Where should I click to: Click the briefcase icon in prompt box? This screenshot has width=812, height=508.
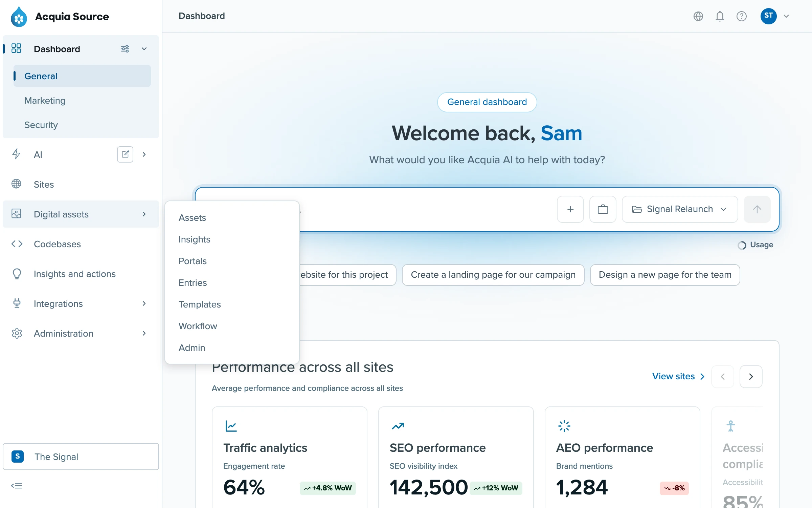click(603, 209)
